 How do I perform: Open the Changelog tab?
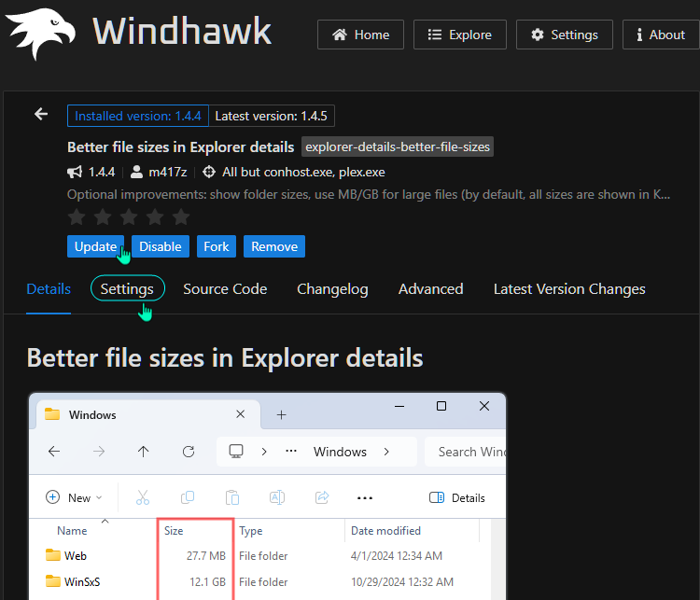tap(332, 289)
